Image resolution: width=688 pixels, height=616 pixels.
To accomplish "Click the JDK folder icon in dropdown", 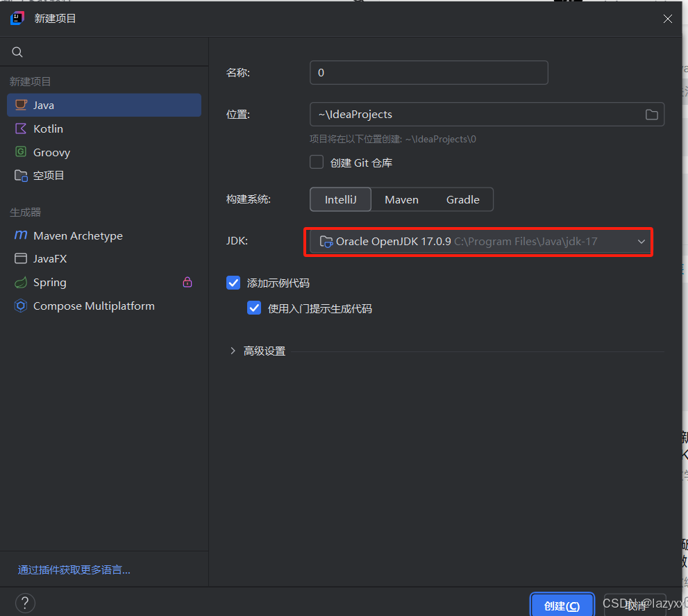I will tap(326, 242).
